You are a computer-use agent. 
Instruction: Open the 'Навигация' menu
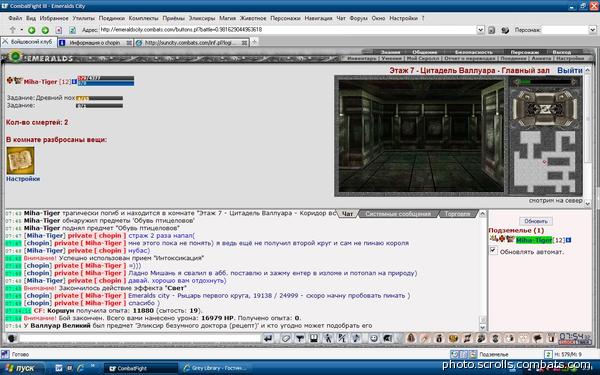point(318,18)
